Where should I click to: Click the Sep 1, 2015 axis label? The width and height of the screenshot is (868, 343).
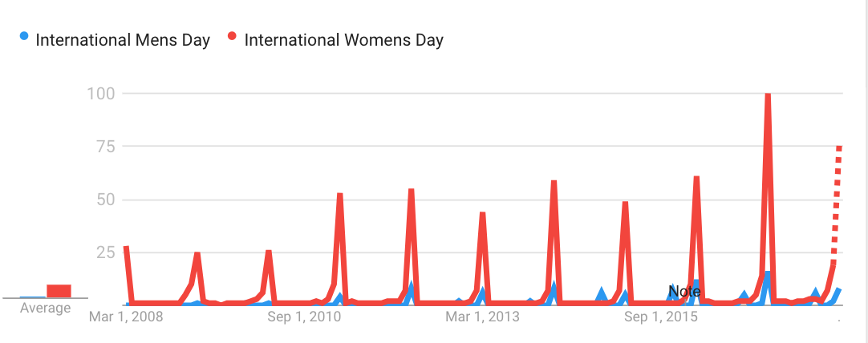(x=661, y=317)
